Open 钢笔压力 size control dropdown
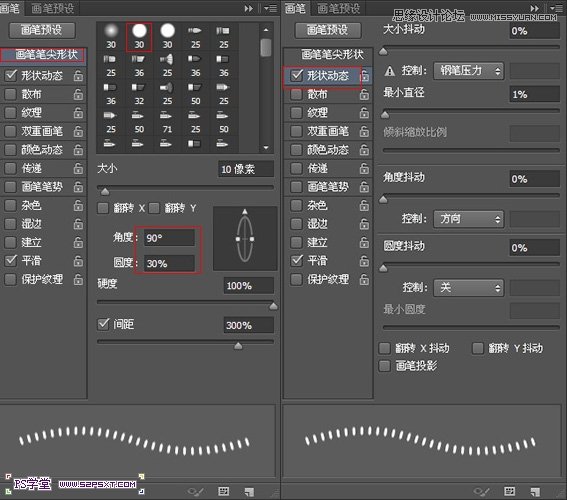 pyautogui.click(x=469, y=71)
